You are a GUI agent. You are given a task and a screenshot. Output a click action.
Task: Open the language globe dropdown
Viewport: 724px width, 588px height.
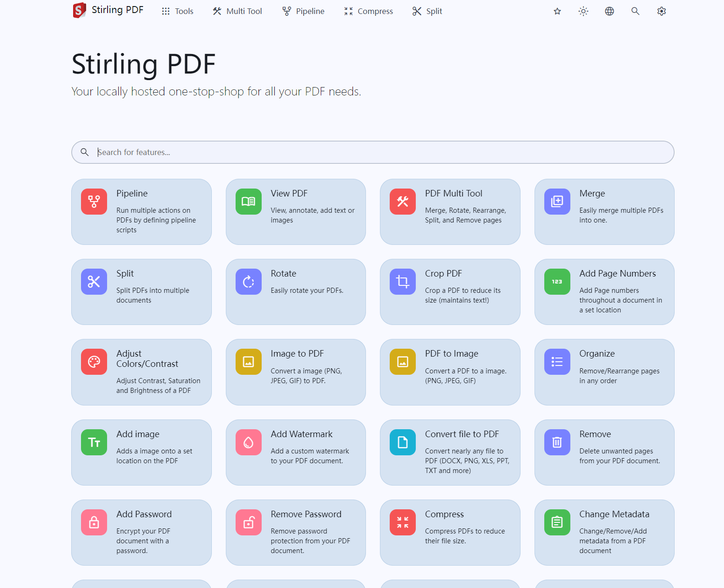(609, 11)
